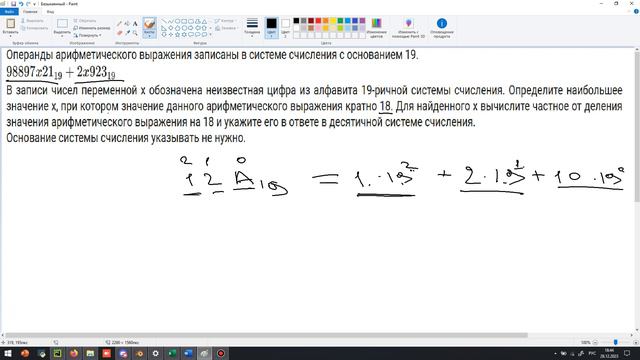640x360 pixels.
Task: Adjust the zoom slider in status bar
Action: click(616, 342)
